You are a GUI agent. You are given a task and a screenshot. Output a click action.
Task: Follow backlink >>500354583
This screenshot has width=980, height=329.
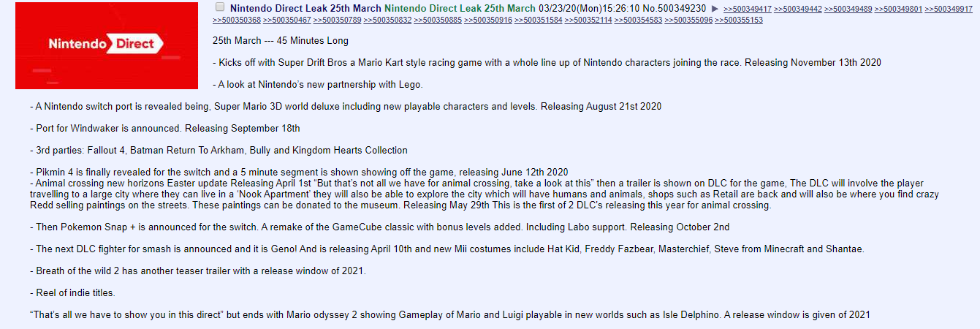tap(639, 20)
